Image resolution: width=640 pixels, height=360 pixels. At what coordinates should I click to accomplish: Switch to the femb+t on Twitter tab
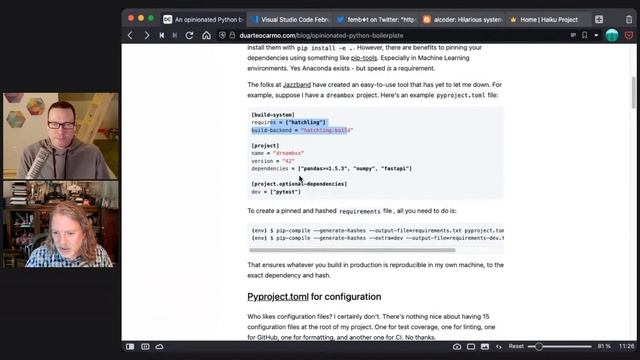(x=376, y=19)
